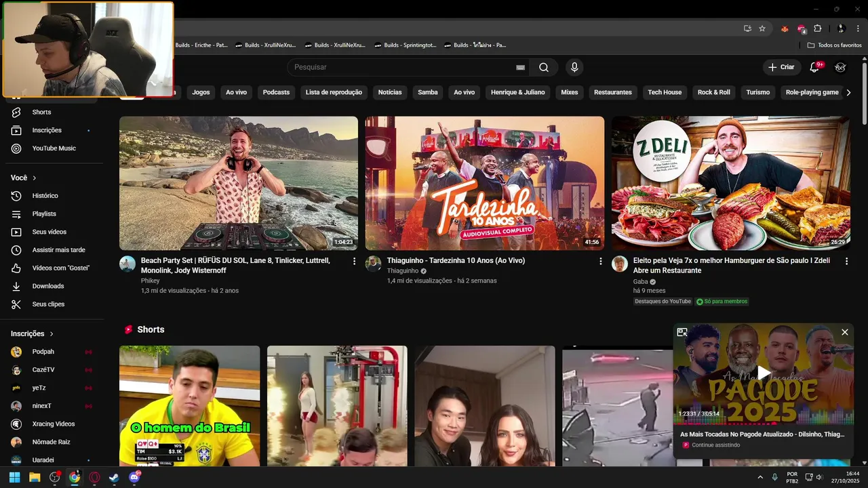868x488 pixels.
Task: Open options menu for Zdeli hamburger video
Action: [846, 261]
